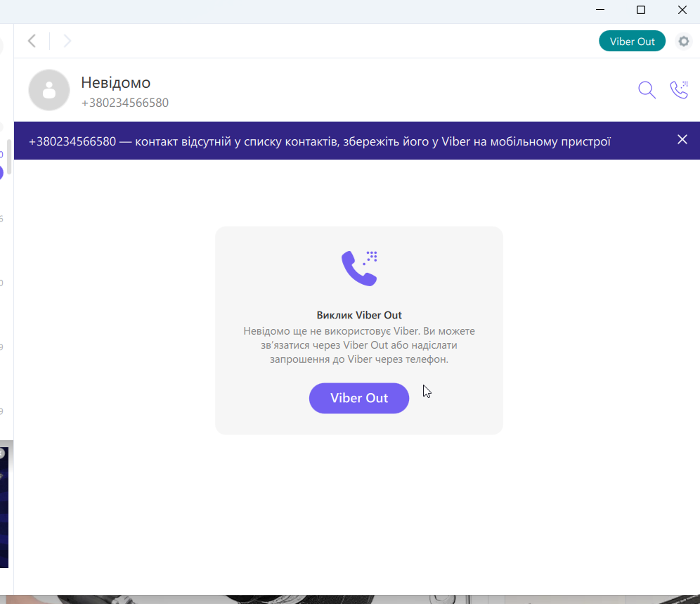Click the chat list scrollbar on the left
Screen dimensions: 700x604
click(9, 157)
